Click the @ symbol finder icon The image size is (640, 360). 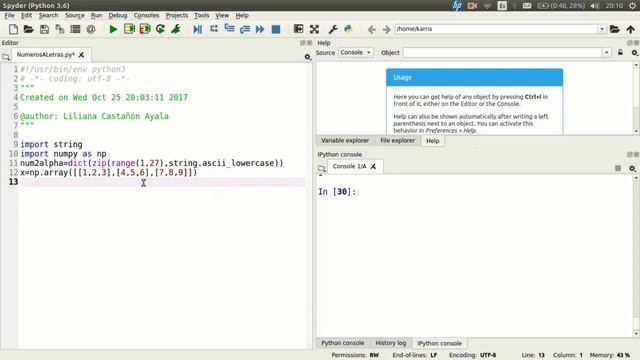[91, 29]
